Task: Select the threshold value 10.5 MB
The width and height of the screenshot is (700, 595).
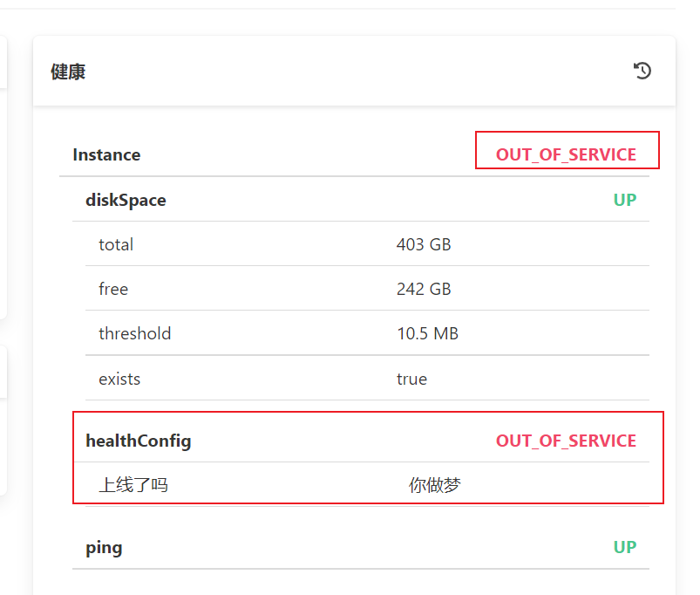Action: [x=424, y=333]
